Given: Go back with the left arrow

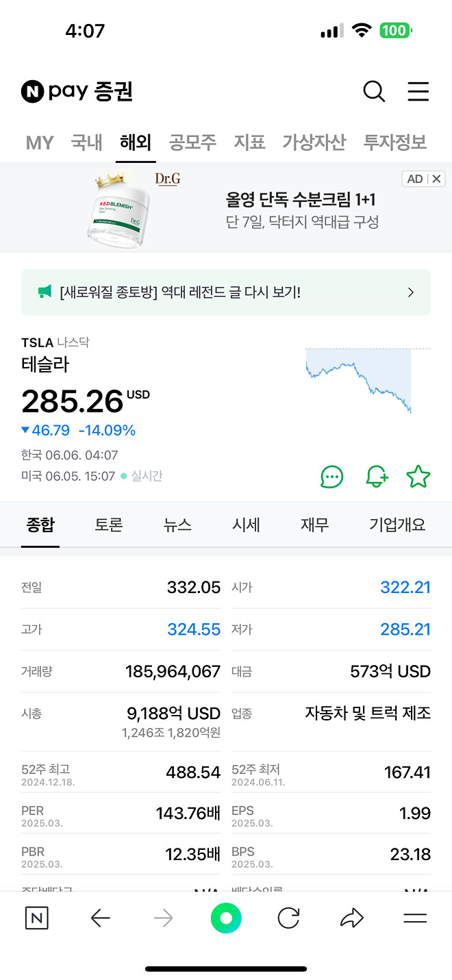Looking at the screenshot, I should point(99,918).
